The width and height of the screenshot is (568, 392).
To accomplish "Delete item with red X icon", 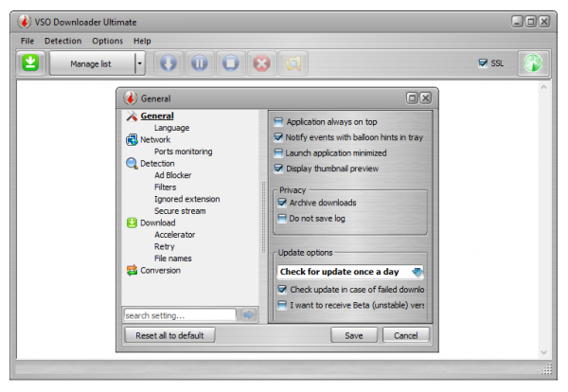I will pos(262,63).
